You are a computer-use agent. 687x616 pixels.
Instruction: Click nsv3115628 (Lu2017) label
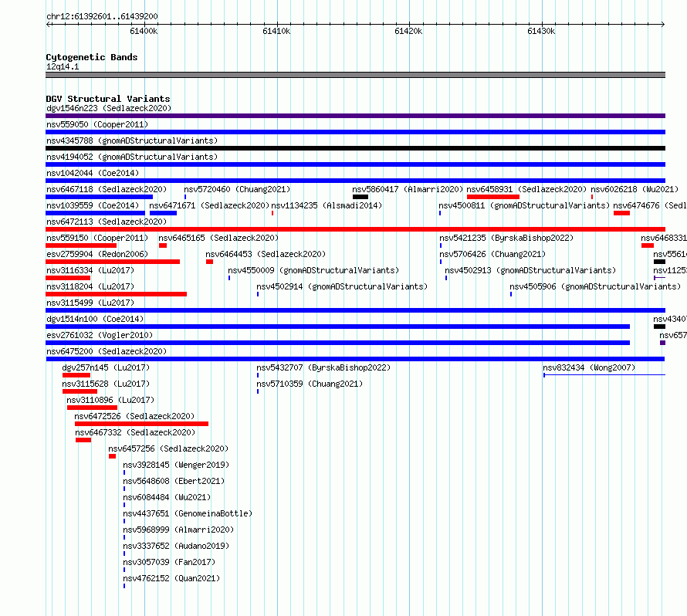[x=106, y=384]
